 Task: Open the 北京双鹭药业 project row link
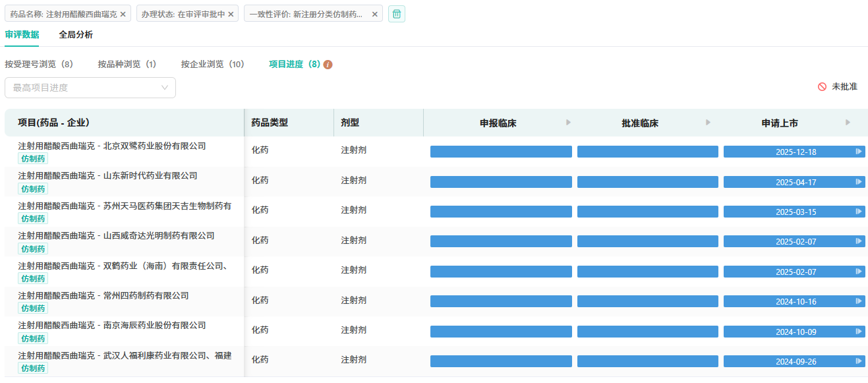tap(112, 146)
